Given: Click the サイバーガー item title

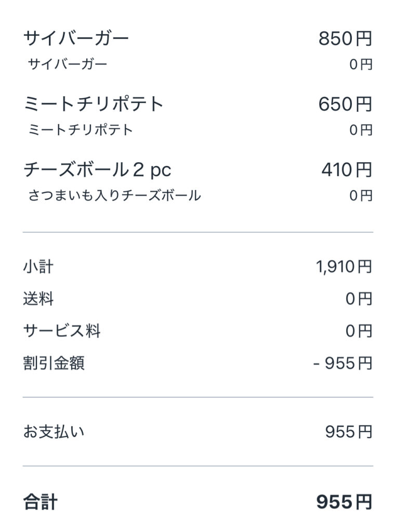Looking at the screenshot, I should [76, 38].
